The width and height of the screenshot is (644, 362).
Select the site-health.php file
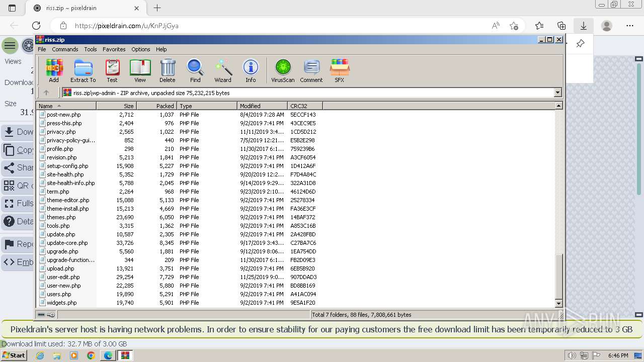tap(65, 174)
